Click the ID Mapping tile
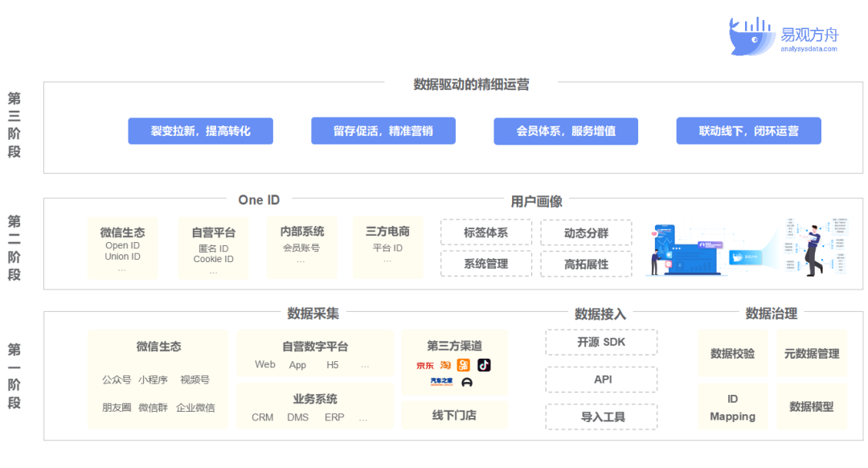 (732, 408)
